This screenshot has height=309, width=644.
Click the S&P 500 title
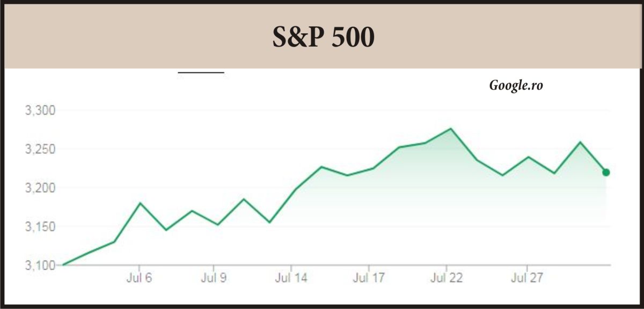[323, 37]
